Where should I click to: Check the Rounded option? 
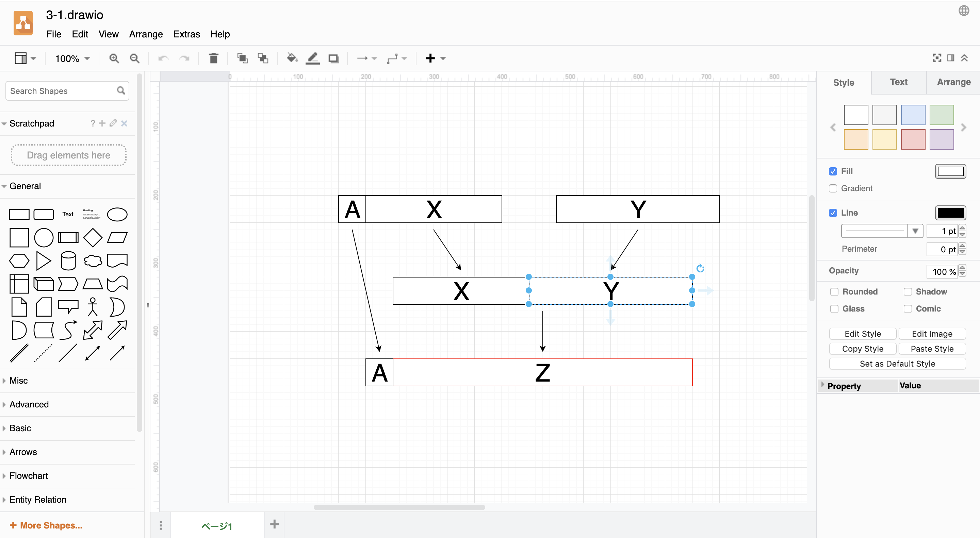[x=834, y=292]
